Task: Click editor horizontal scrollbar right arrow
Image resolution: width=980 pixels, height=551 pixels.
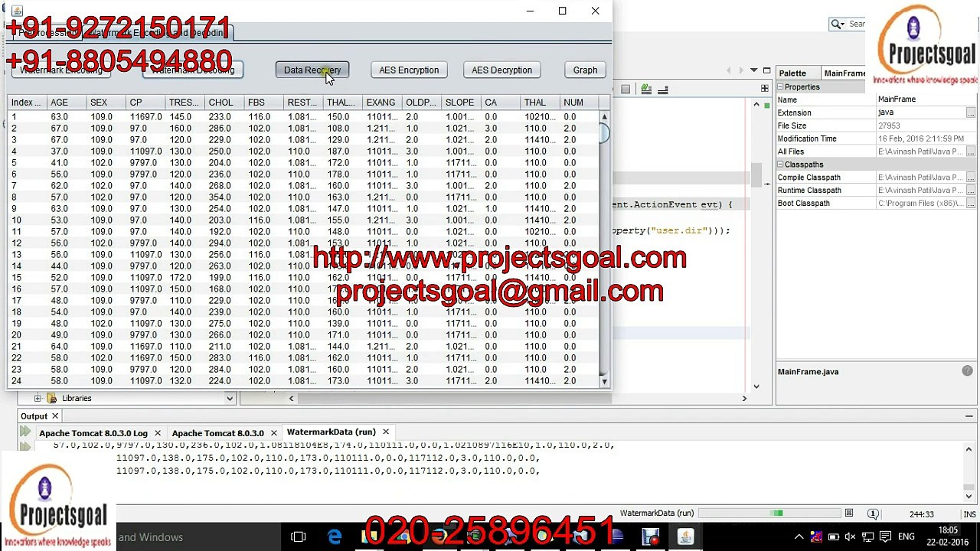Action: pyautogui.click(x=744, y=398)
